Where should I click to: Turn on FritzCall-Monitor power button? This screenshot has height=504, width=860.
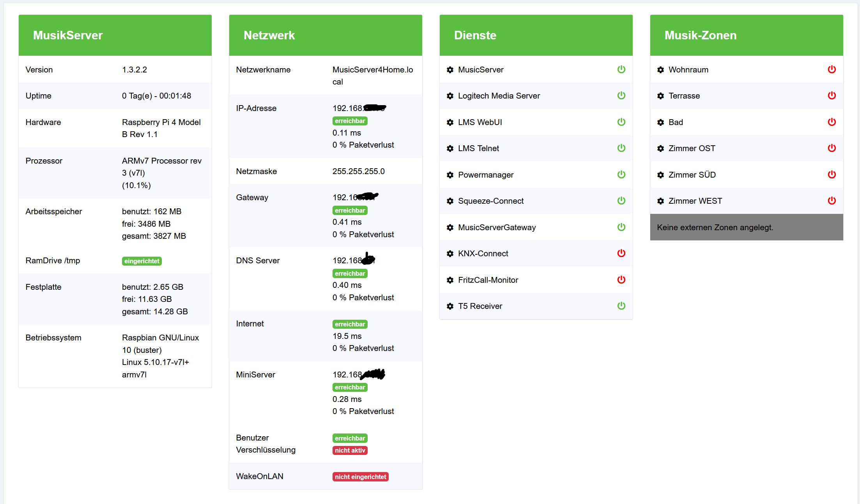(x=621, y=280)
